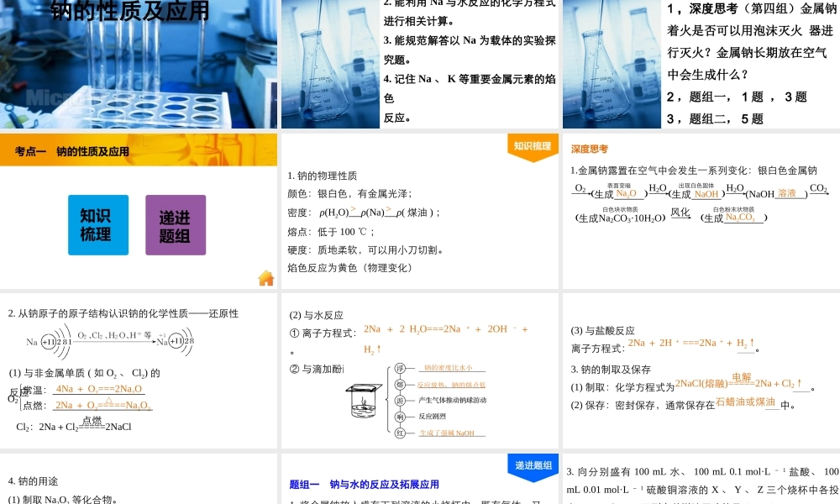The image size is (840, 504).
Task: Click the beaker experiment diagram
Action: click(364, 401)
